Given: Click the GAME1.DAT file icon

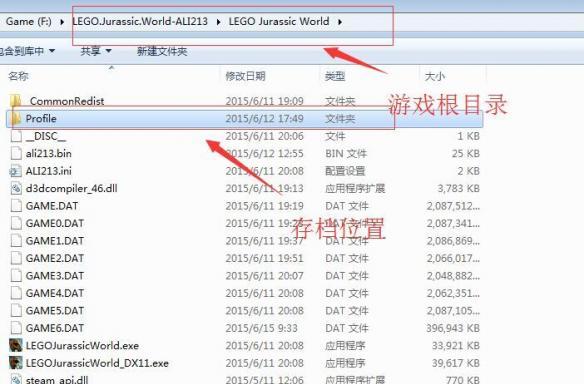Looking at the screenshot, I should pyautogui.click(x=16, y=241).
